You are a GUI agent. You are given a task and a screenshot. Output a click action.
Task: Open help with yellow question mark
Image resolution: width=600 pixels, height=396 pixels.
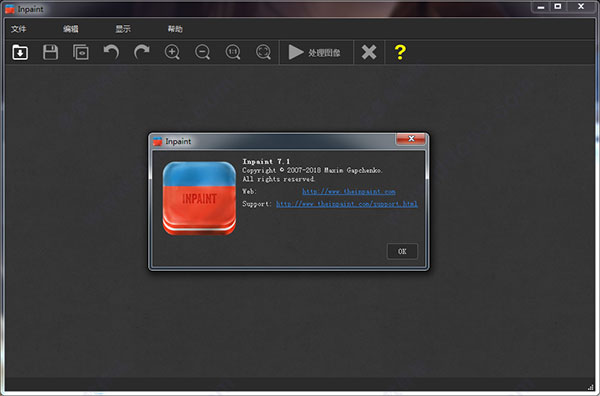(400, 52)
